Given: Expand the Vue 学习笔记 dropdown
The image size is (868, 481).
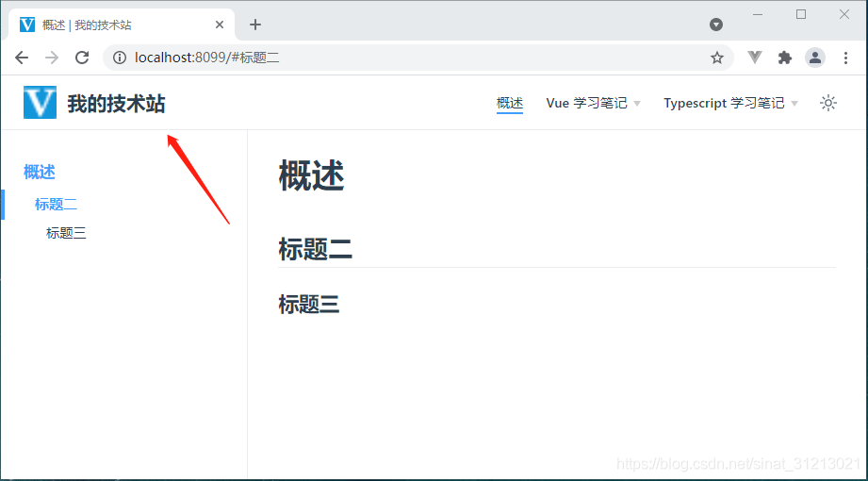Looking at the screenshot, I should point(593,103).
